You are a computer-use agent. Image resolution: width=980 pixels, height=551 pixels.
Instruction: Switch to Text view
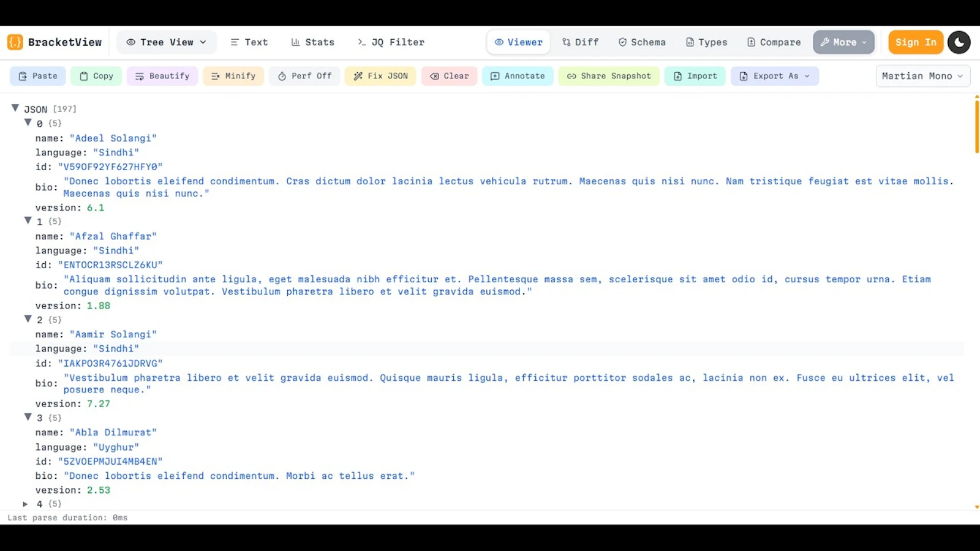click(249, 42)
